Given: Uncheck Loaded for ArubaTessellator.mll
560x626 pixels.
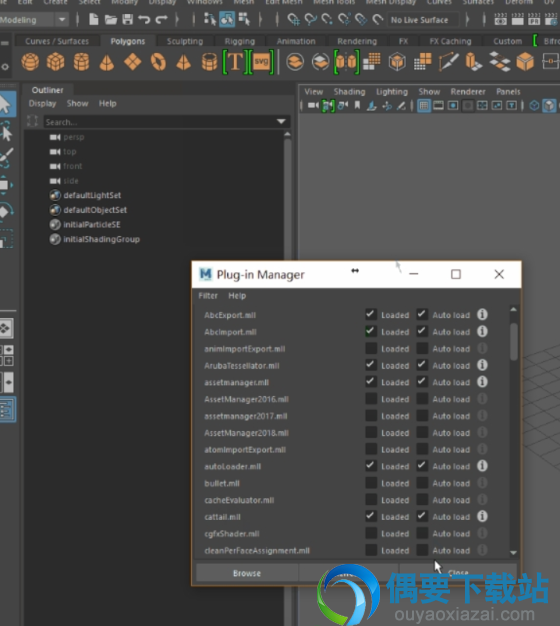Looking at the screenshot, I should (371, 365).
